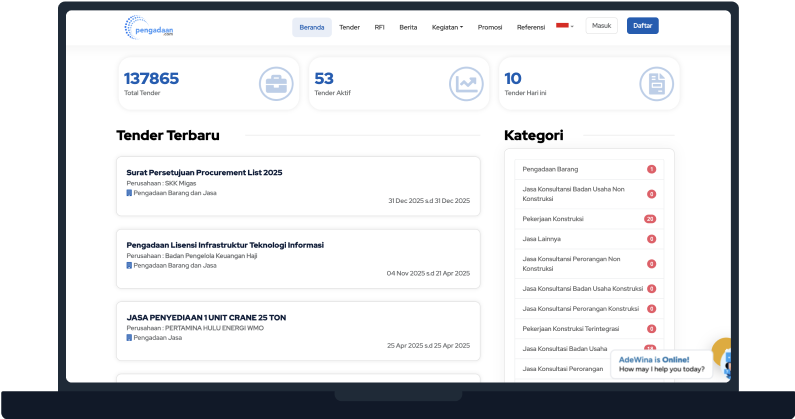Expand the language selector arrow
Image resolution: width=795 pixels, height=419 pixels.
click(x=572, y=26)
